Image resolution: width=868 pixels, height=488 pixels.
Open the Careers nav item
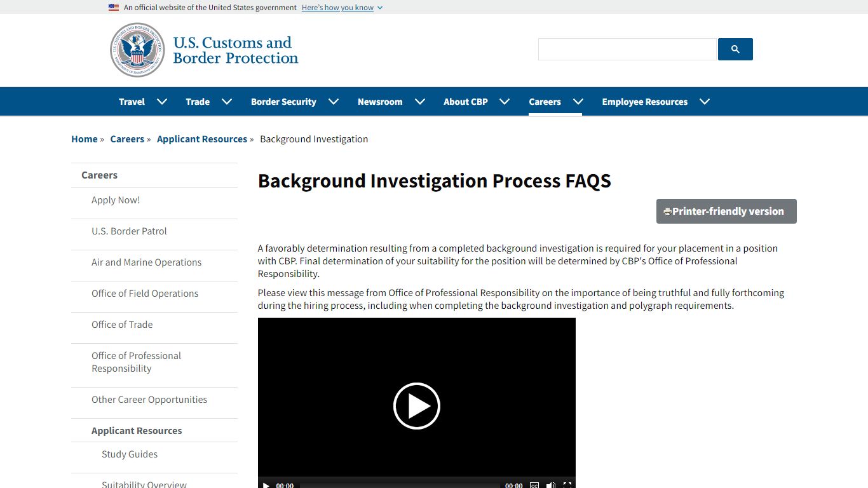(x=545, y=102)
